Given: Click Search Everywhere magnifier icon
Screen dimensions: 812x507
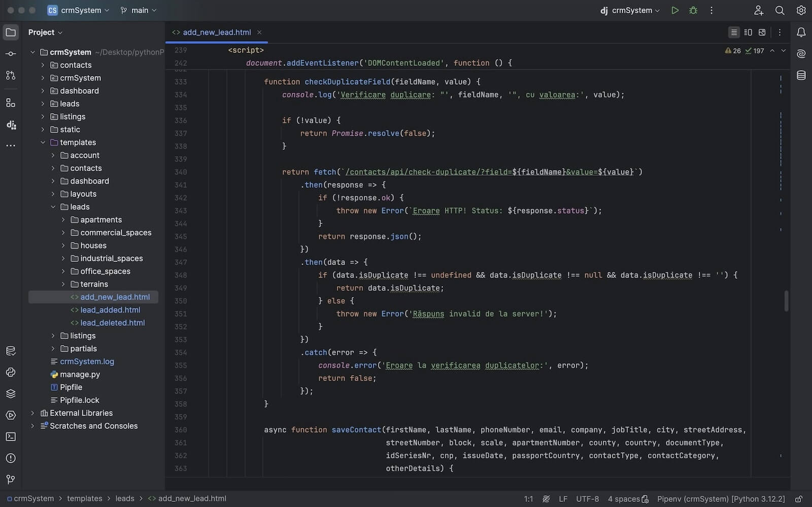Looking at the screenshot, I should tap(780, 10).
